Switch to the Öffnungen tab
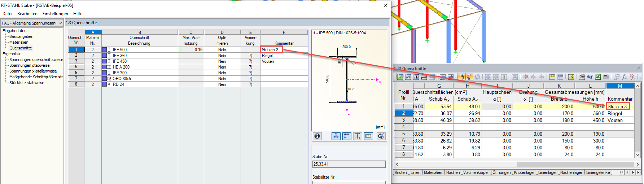Image resolution: width=644 pixels, height=184 pixels. pos(501,172)
